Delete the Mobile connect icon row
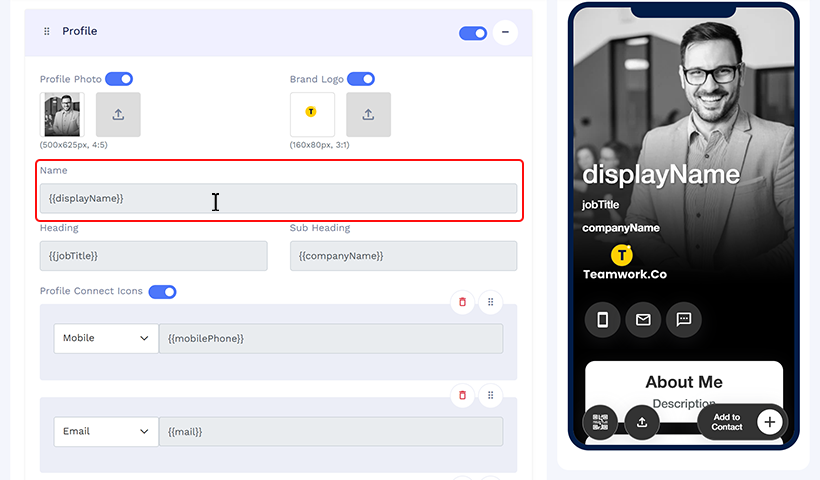 pos(462,302)
